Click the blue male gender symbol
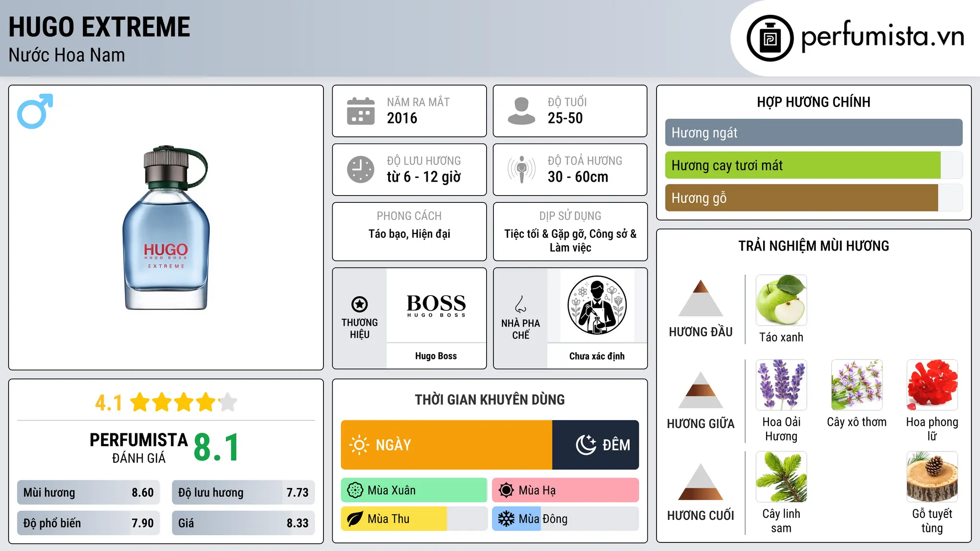 [35, 111]
